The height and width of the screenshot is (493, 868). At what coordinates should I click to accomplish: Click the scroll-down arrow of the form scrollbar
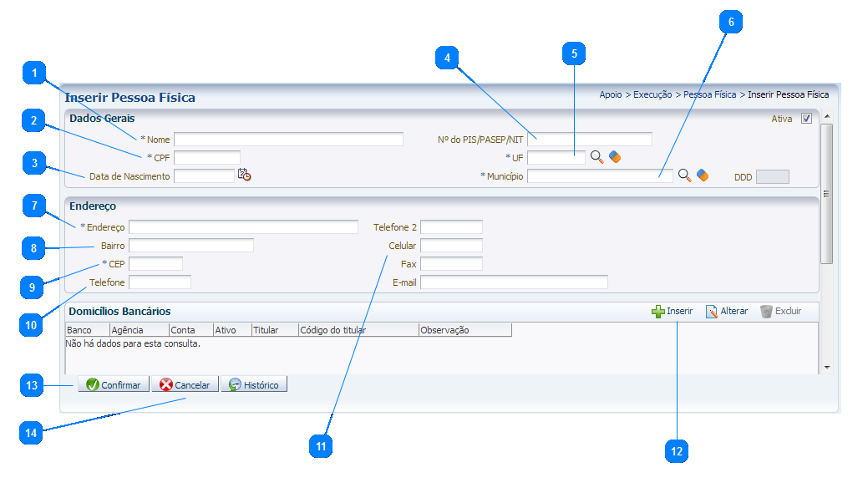tap(826, 367)
